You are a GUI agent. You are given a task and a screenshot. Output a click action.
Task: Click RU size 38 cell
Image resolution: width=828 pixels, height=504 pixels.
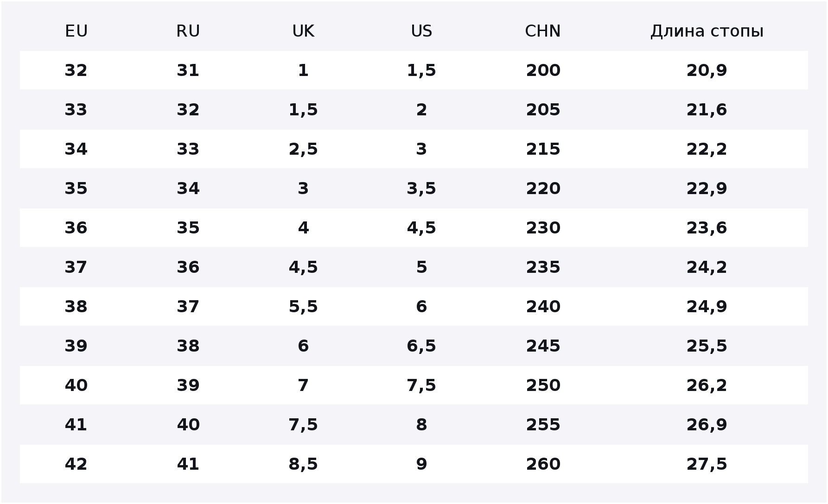click(x=188, y=346)
